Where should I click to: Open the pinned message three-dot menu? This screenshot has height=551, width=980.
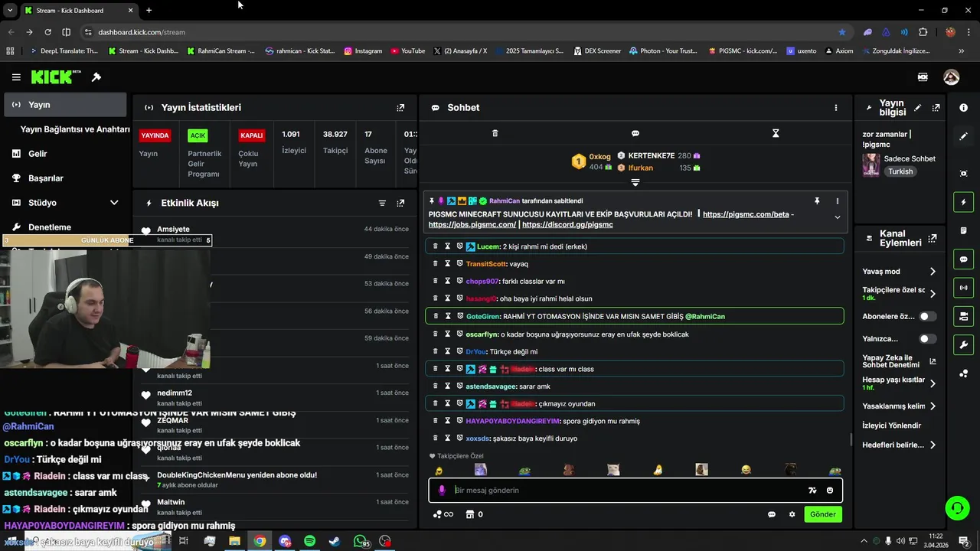point(837,201)
